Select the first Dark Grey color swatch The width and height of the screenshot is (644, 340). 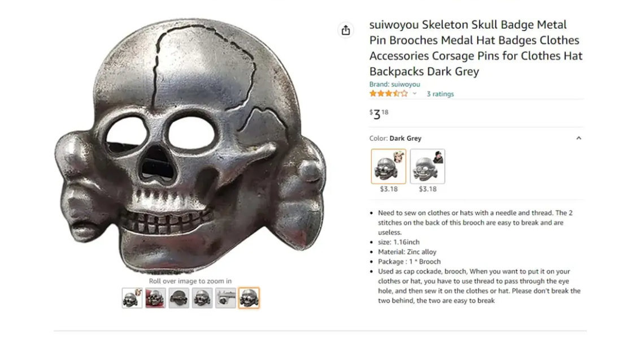pos(389,166)
